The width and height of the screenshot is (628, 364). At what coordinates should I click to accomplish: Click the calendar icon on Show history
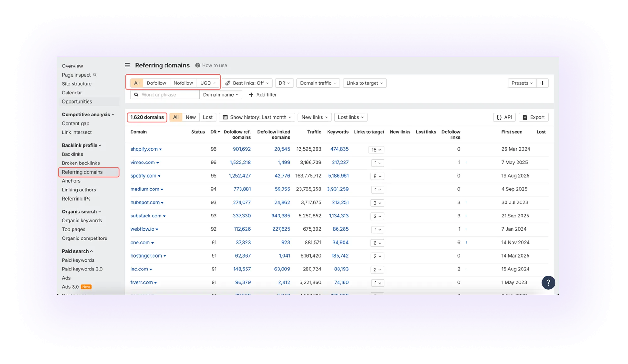(225, 117)
